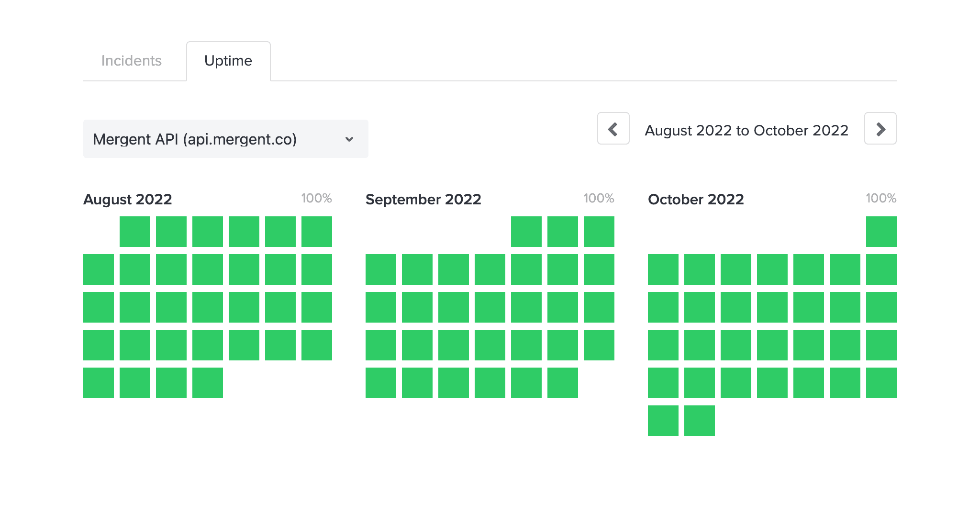Select the Incidents tab
The height and width of the screenshot is (515, 980).
pyautogui.click(x=131, y=61)
